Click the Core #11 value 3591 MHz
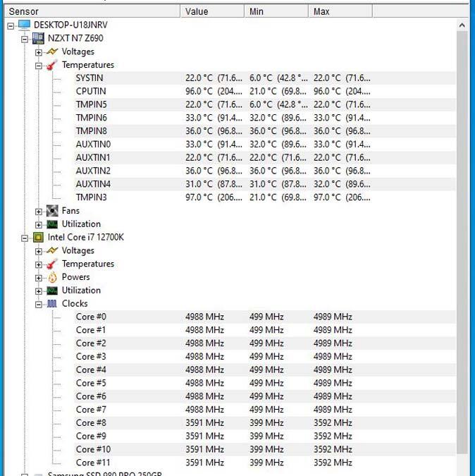Viewport: 475px width, 476px height. tap(205, 463)
